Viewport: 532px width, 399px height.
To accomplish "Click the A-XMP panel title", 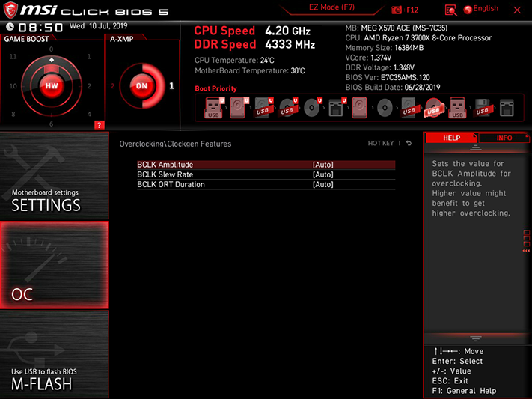I will tap(121, 39).
